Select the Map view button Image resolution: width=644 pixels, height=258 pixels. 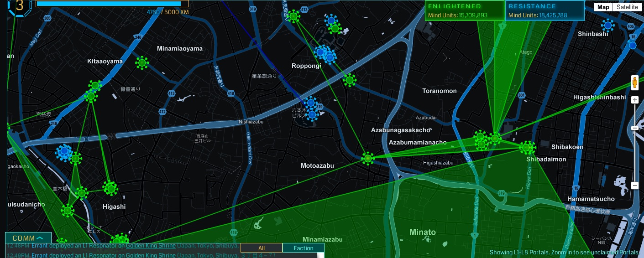603,7
